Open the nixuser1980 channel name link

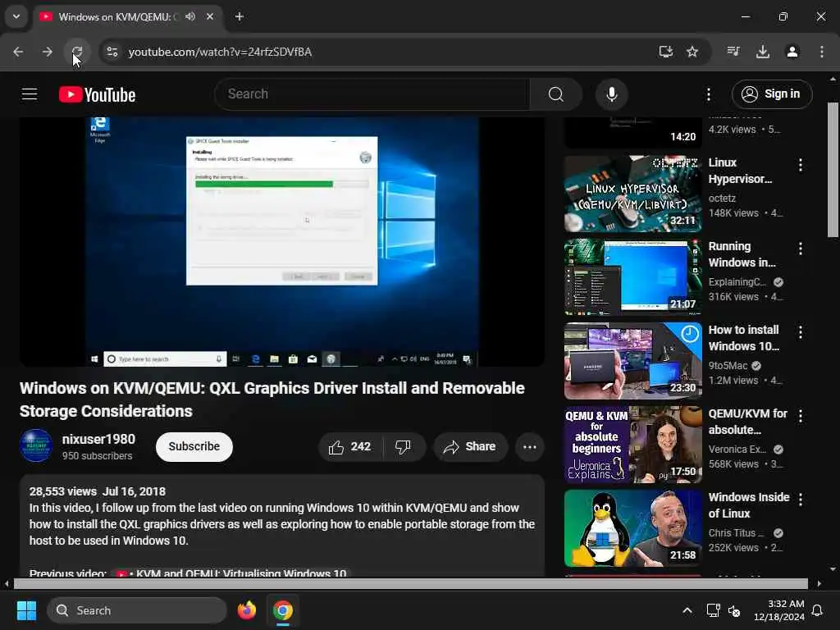click(x=98, y=440)
